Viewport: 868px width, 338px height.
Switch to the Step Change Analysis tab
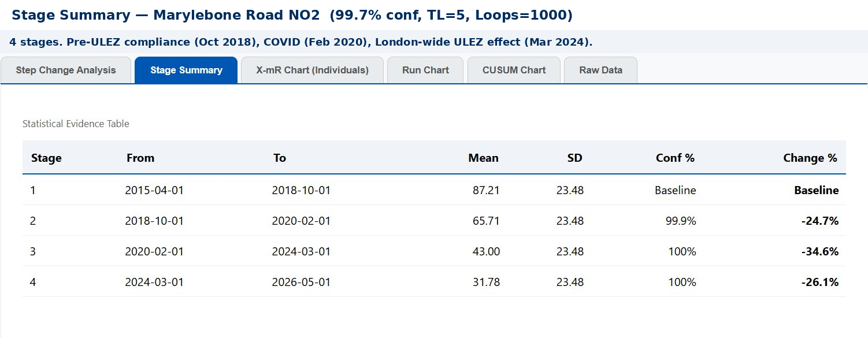66,70
